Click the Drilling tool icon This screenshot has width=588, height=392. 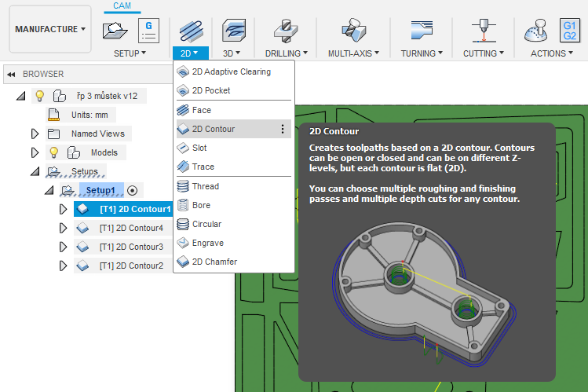coord(286,31)
